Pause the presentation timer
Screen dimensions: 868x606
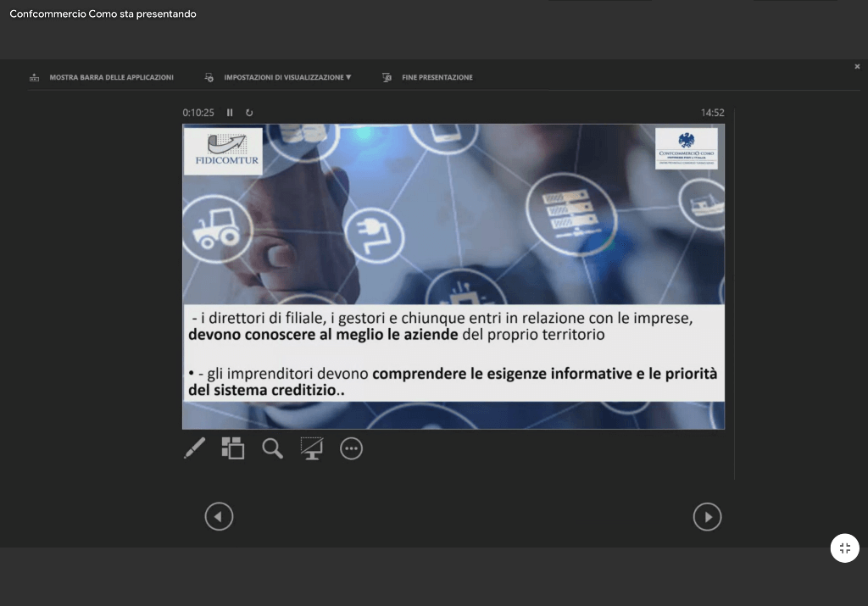point(230,113)
